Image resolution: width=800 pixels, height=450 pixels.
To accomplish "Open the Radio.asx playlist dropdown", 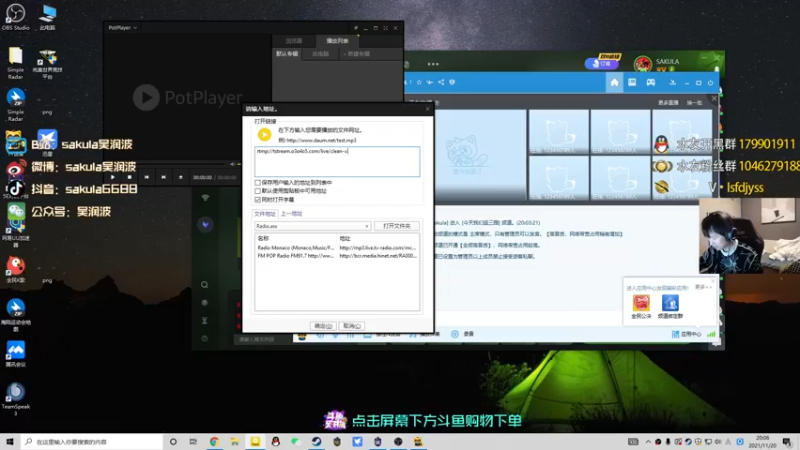I will [312, 226].
